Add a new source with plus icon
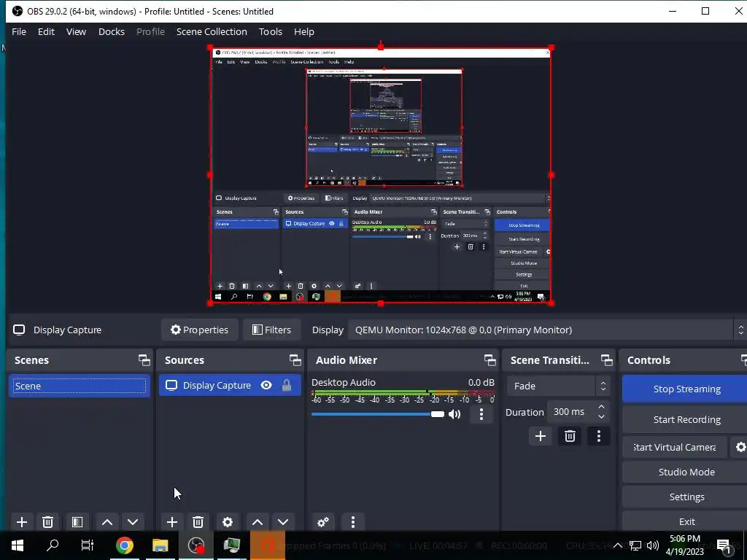747x560 pixels. 172,522
